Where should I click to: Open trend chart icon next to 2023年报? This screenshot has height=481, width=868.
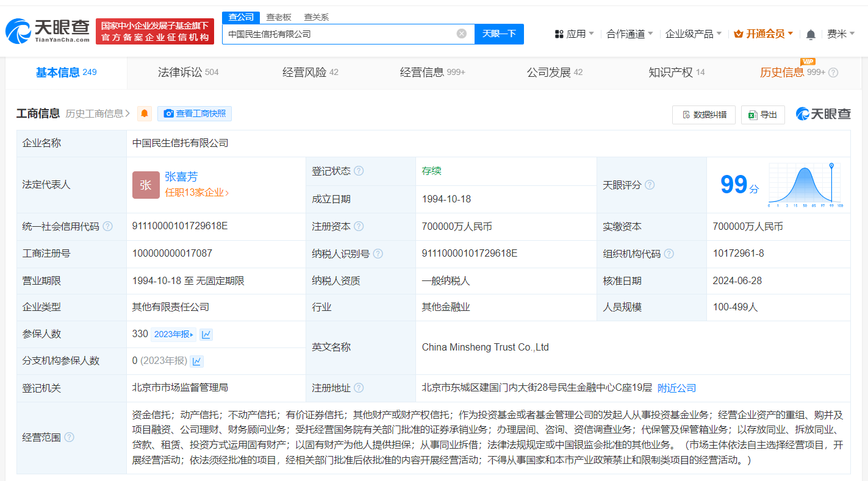click(206, 334)
